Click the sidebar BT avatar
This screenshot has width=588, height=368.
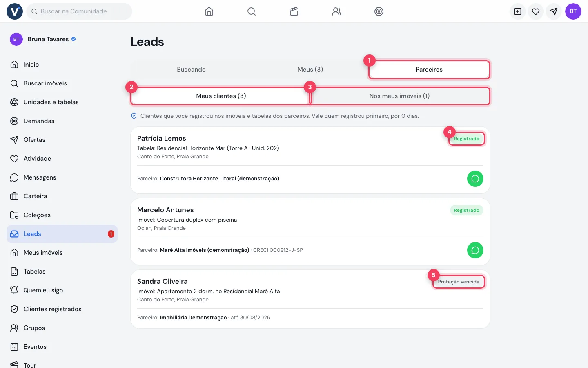pyautogui.click(x=16, y=39)
